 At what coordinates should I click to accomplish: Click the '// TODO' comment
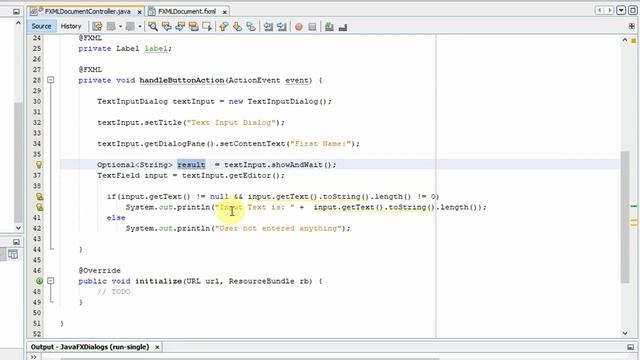coord(114,292)
